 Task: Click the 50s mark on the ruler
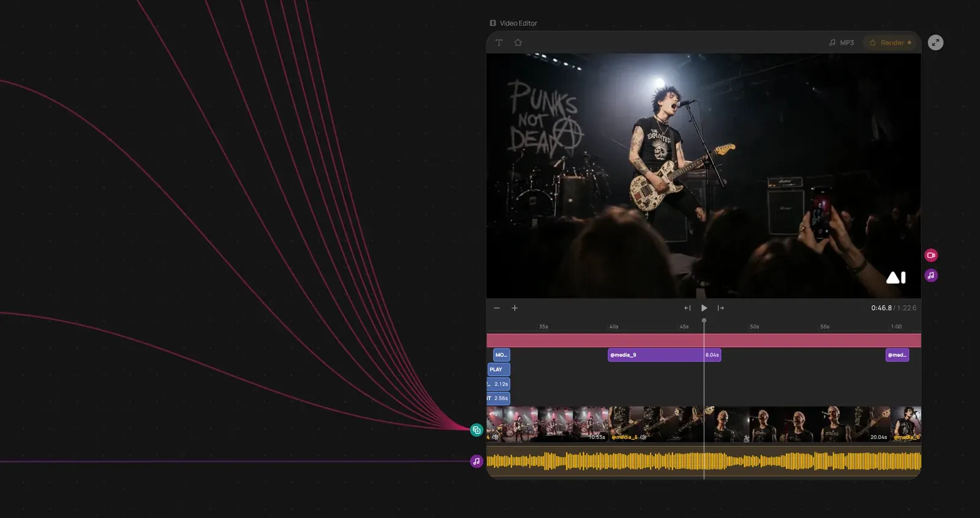pos(755,327)
